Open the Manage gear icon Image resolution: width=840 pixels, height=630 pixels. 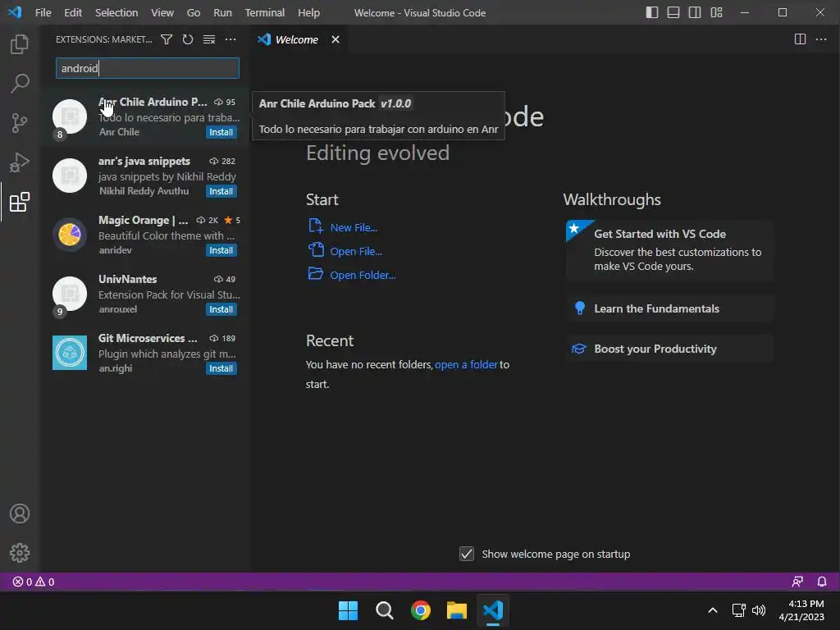coord(20,553)
